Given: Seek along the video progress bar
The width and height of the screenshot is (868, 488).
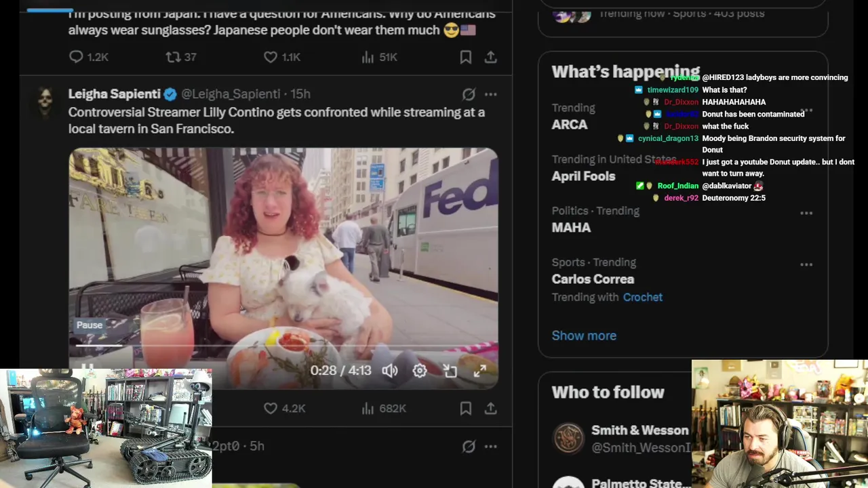Looking at the screenshot, I should click(x=283, y=346).
